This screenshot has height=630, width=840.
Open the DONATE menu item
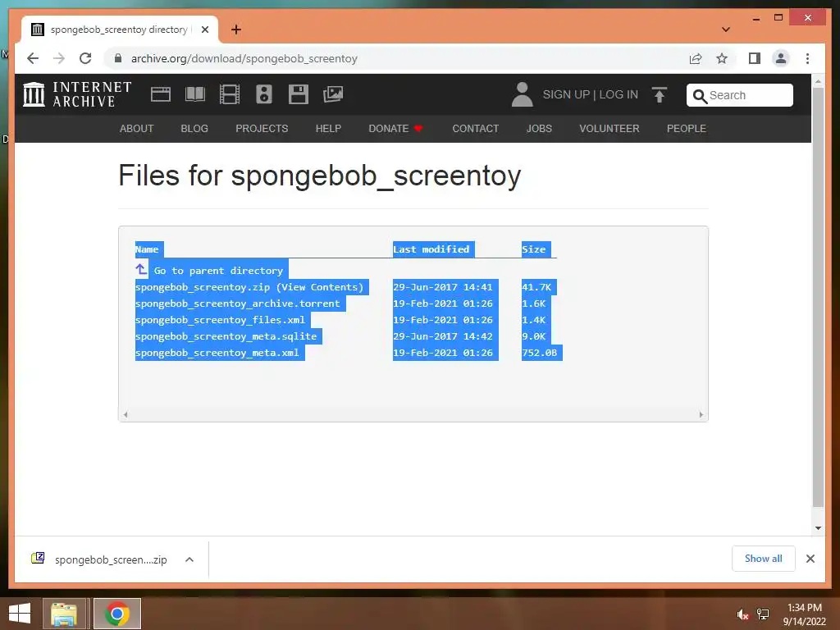[395, 129]
